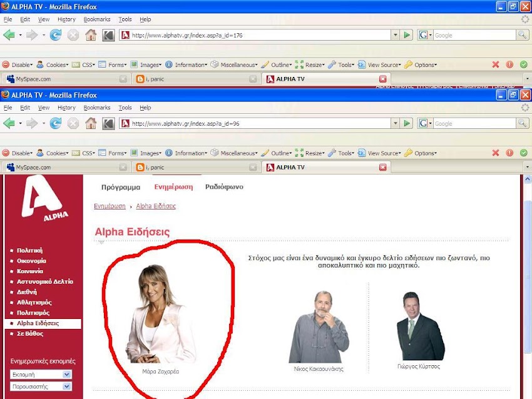Open Σε Βάθος sidebar category
This screenshot has height=399, width=532.
[x=30, y=333]
